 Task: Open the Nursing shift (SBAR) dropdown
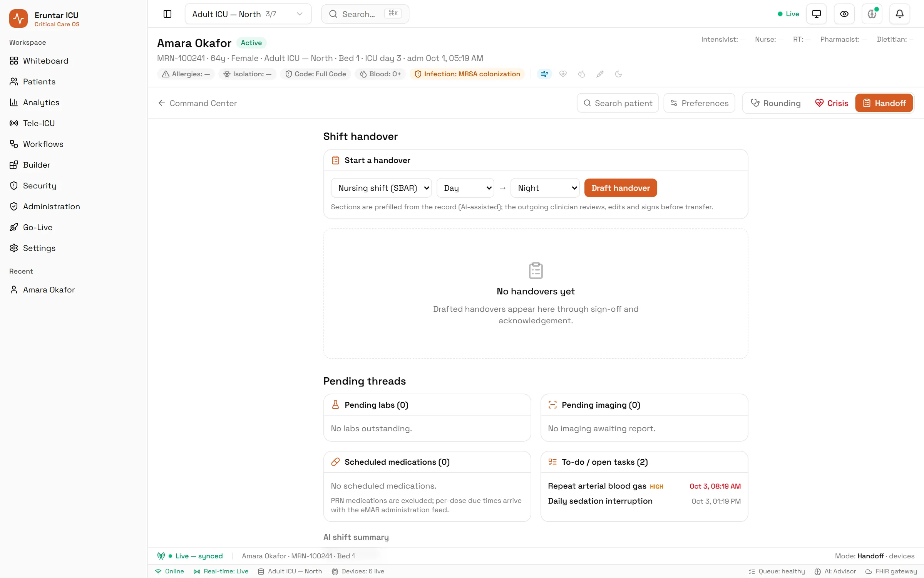click(381, 188)
